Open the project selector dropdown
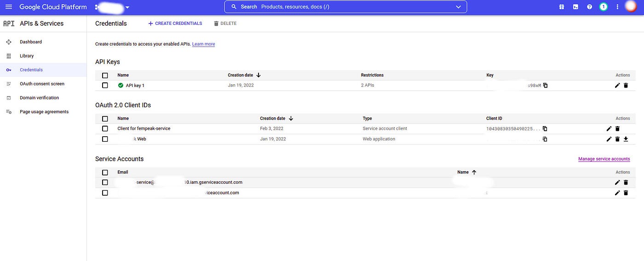644x261 pixels. click(x=112, y=7)
